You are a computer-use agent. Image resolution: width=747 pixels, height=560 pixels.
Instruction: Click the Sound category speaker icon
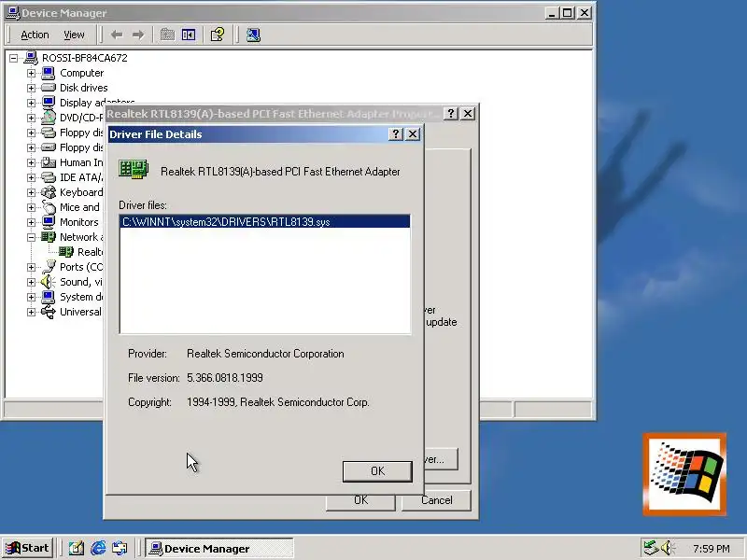(x=49, y=282)
